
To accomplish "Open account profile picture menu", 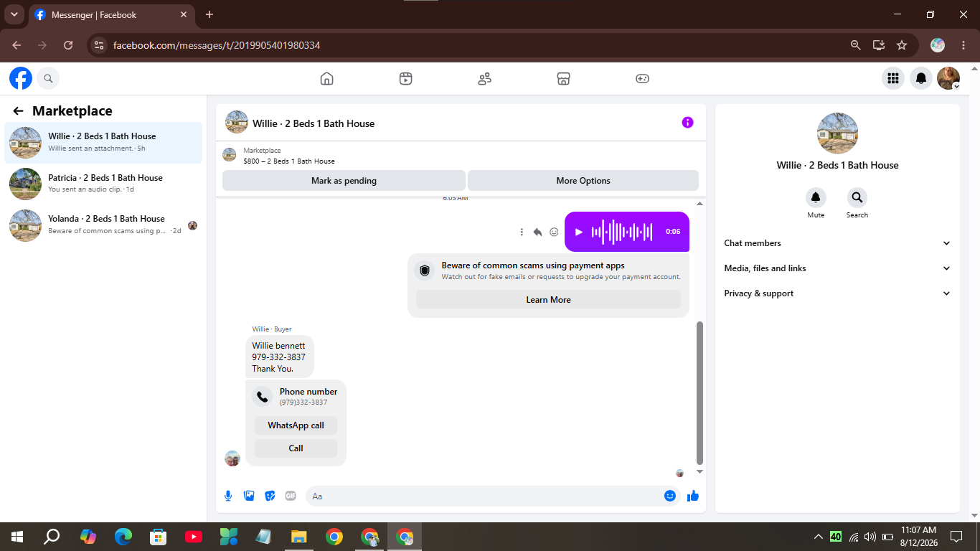I will coord(948,78).
